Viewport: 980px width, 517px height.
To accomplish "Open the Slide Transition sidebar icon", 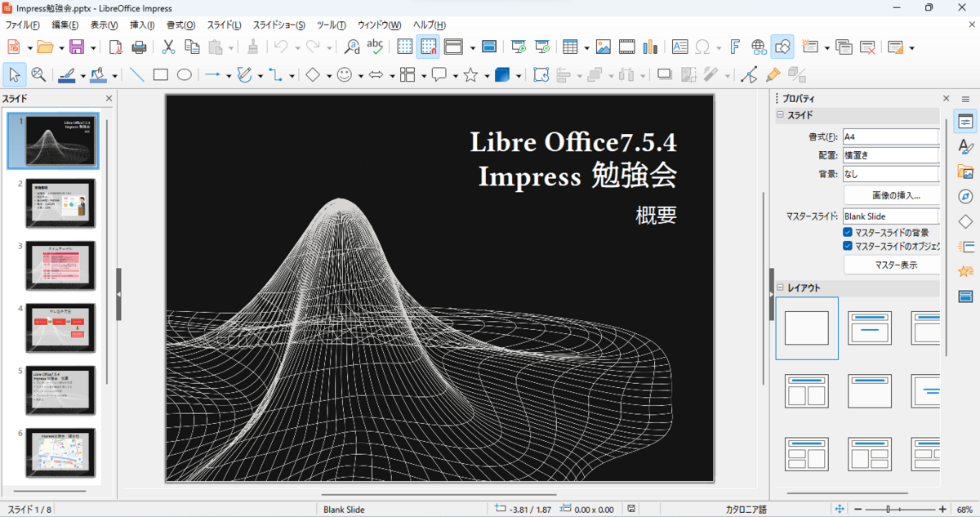I will [965, 247].
